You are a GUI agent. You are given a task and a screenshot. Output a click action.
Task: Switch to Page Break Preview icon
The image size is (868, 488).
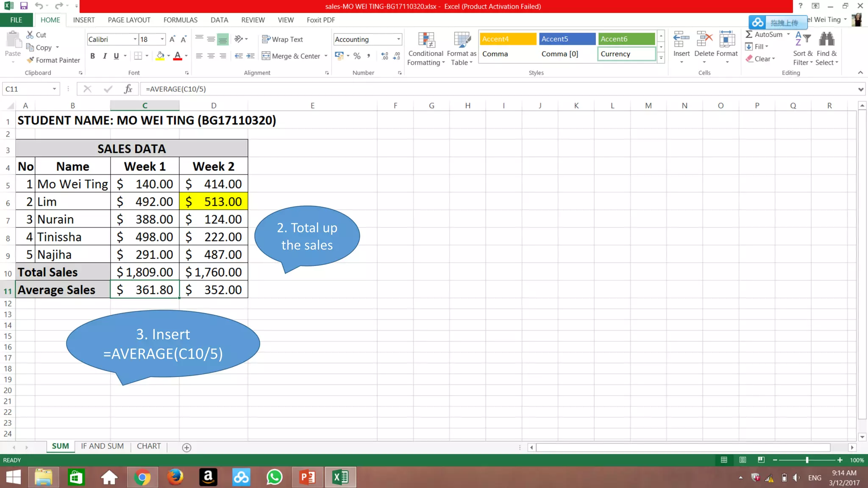[x=761, y=460]
